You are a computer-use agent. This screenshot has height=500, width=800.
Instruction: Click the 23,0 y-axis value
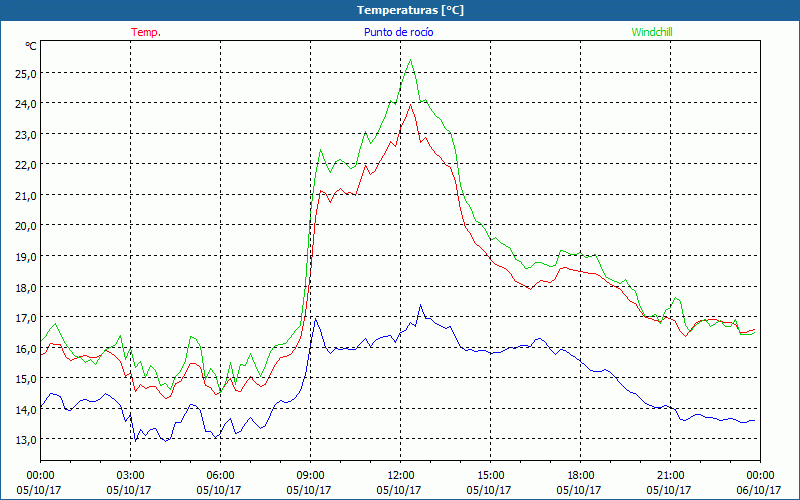point(26,135)
